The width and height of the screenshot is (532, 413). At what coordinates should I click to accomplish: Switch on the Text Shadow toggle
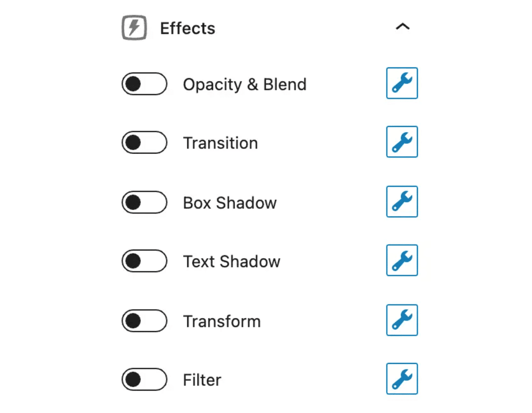pyautogui.click(x=144, y=261)
